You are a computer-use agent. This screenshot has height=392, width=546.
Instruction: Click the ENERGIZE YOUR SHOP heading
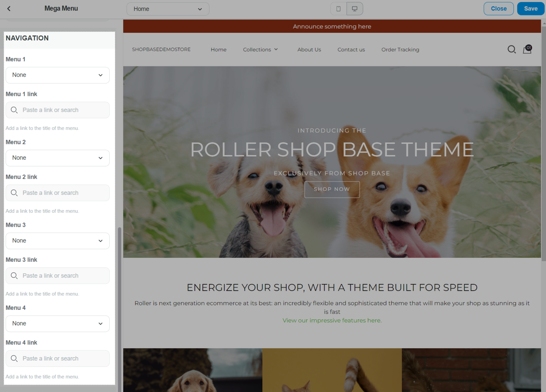pyautogui.click(x=332, y=288)
